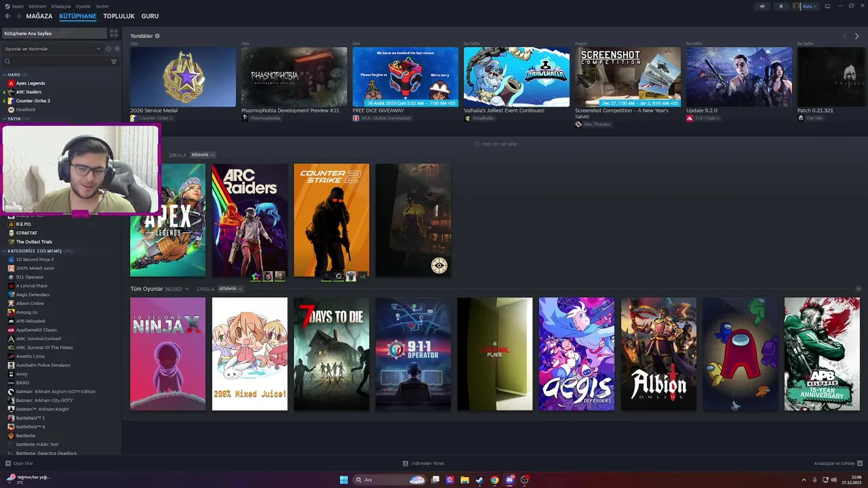The height and width of the screenshot is (488, 868).
Task: Go forward with the navigation arrow
Action: [18, 16]
